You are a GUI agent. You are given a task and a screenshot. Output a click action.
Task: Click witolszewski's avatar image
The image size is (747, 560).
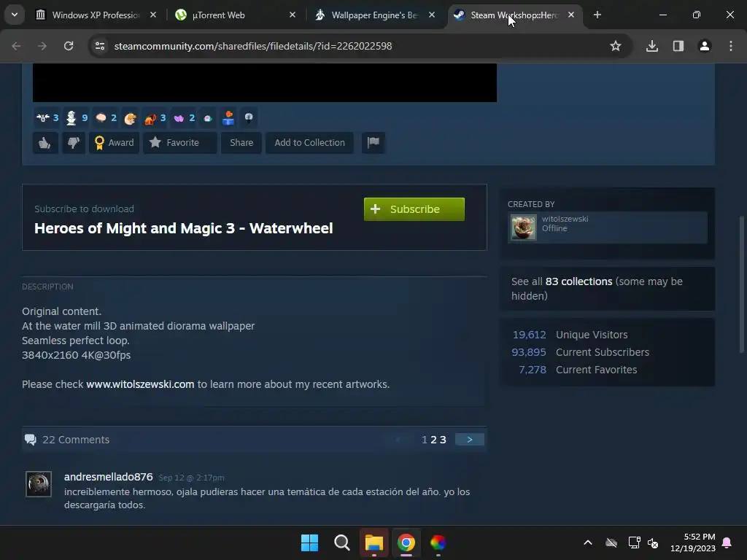(x=524, y=227)
